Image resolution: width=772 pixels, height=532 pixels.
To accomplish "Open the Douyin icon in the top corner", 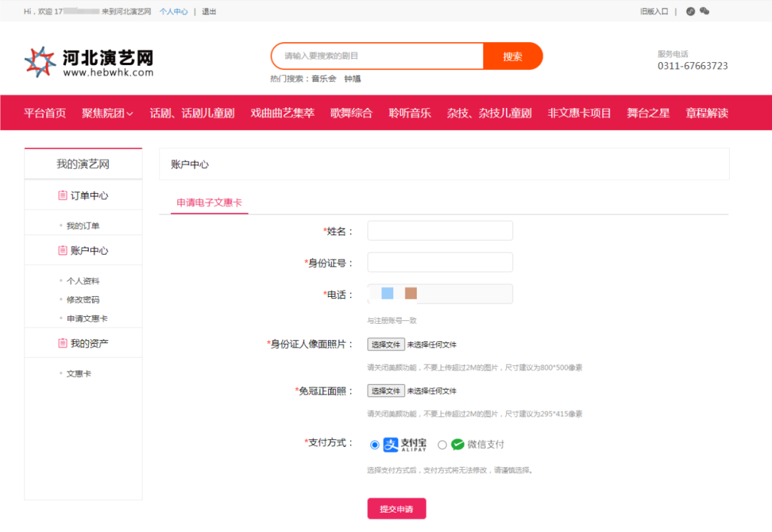I will [691, 11].
